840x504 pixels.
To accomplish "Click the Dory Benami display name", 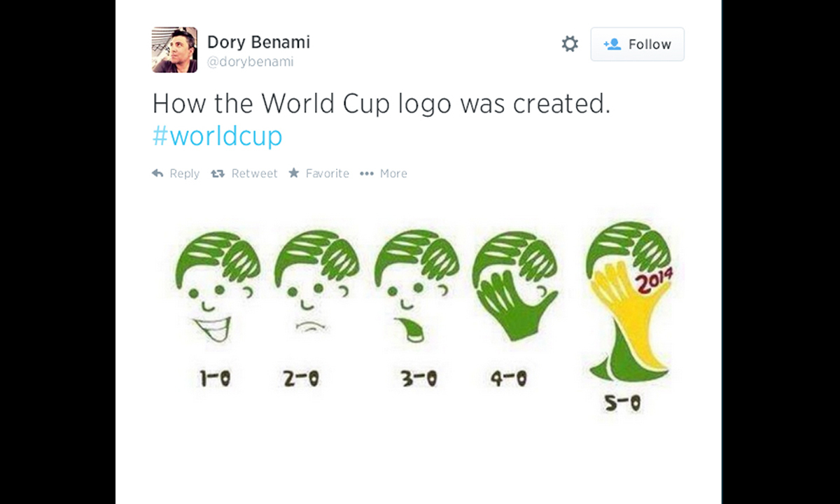I will pos(258,42).
